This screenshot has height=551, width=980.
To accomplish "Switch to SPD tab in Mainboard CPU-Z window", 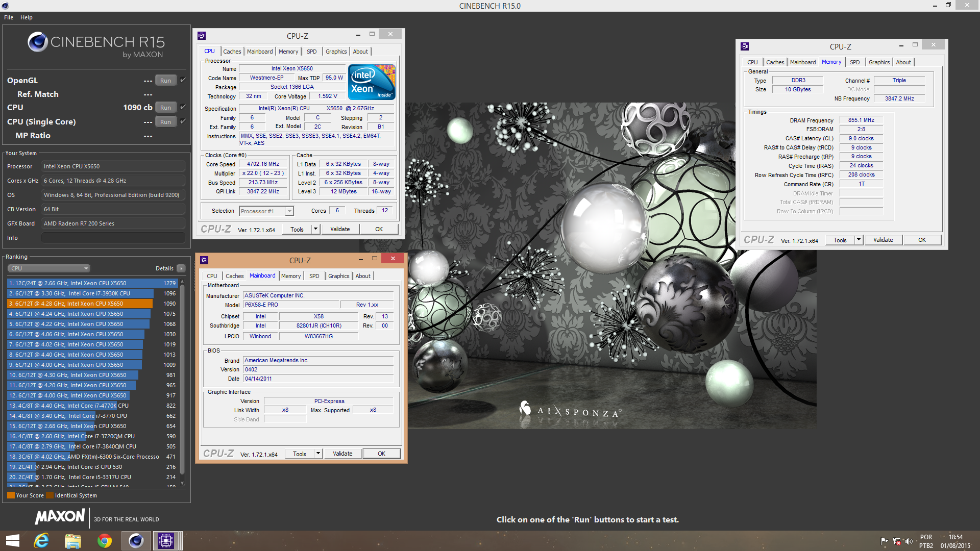I will pyautogui.click(x=314, y=276).
